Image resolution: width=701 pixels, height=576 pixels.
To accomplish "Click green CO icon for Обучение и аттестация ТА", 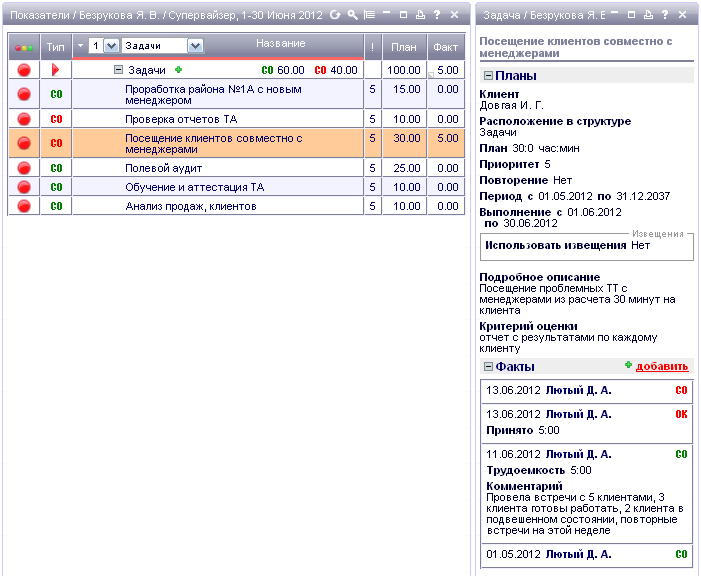I will pyautogui.click(x=56, y=187).
